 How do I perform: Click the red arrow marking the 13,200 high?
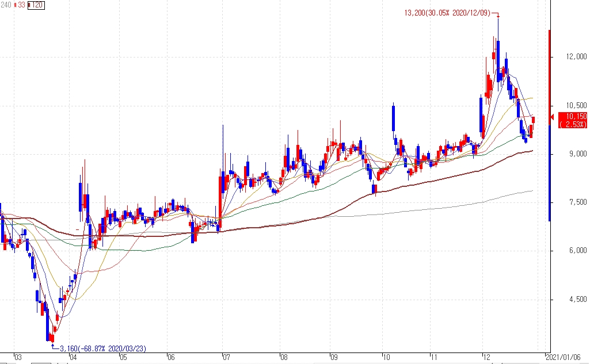(496, 16)
